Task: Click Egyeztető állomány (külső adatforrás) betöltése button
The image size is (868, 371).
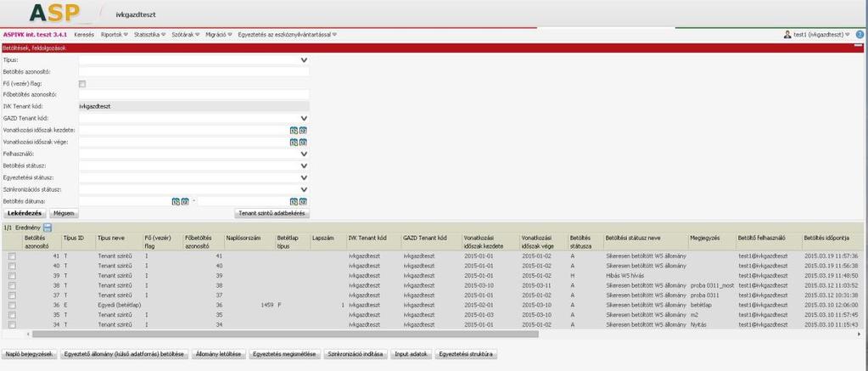Action: click(x=125, y=354)
